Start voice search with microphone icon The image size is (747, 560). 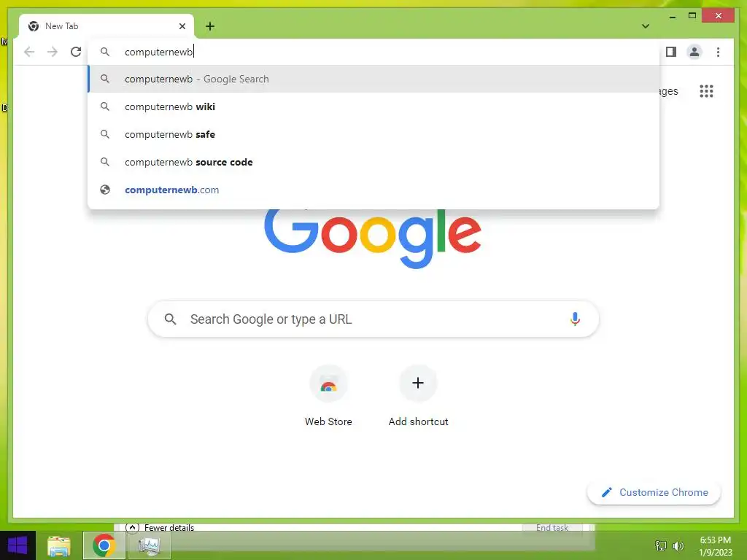point(575,319)
